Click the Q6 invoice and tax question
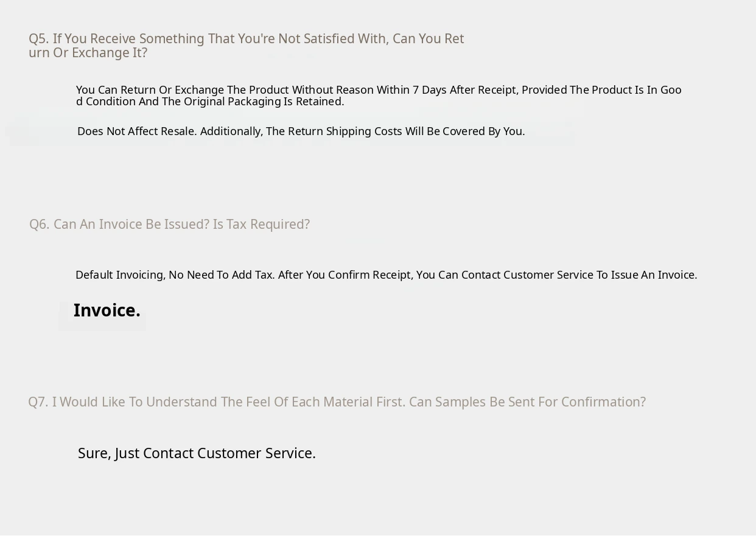Viewport: 756px width, 544px height. pos(169,225)
